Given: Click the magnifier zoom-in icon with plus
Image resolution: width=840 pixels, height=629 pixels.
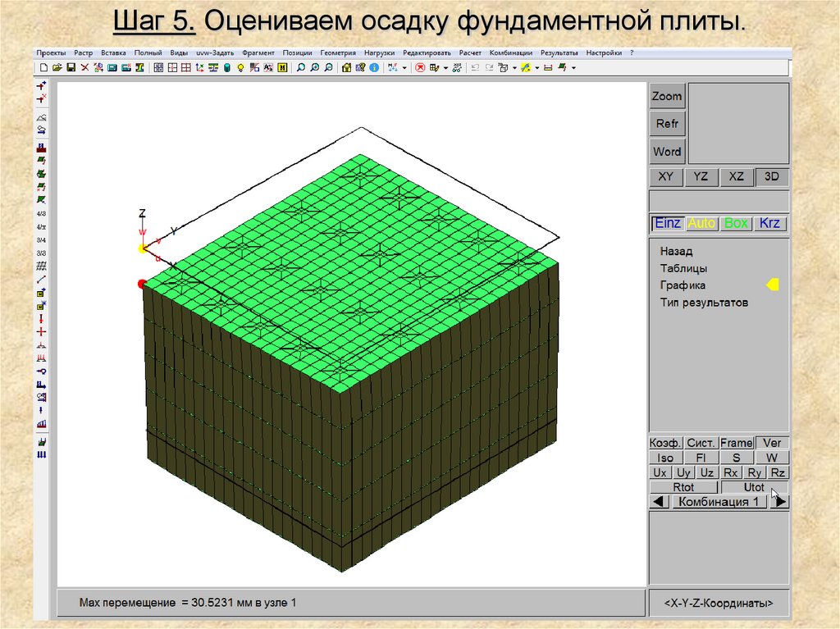Looking at the screenshot, I should [x=314, y=67].
